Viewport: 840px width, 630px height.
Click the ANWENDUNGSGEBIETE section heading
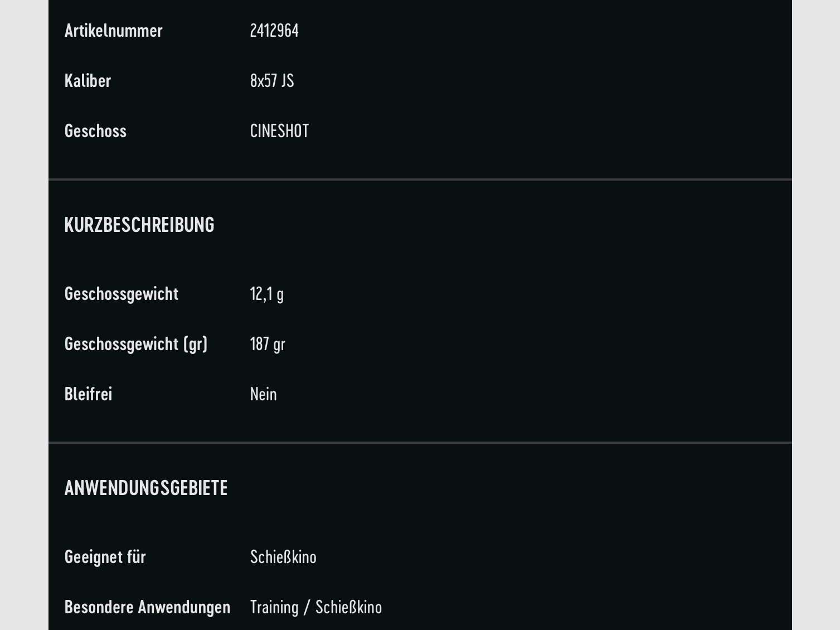click(x=146, y=488)
